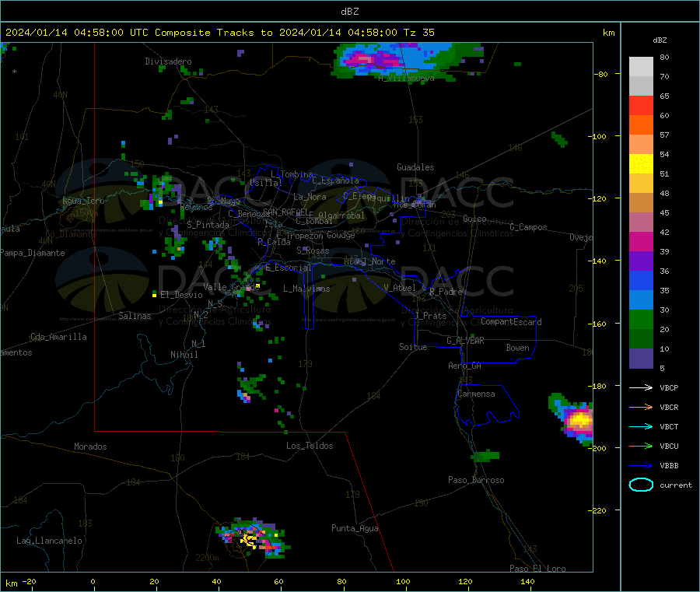Select the 20 dBZ green color swatch

[641, 319]
